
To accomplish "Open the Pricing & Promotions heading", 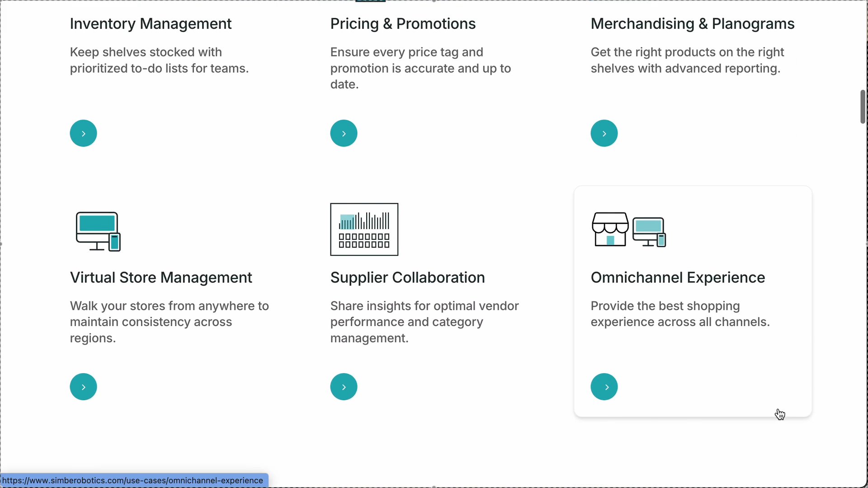I will 403,23.
